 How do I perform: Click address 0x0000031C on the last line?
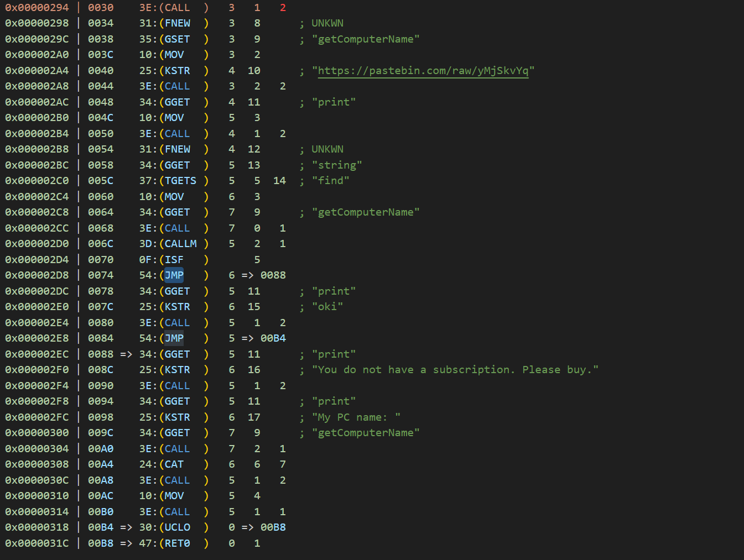pyautogui.click(x=37, y=543)
